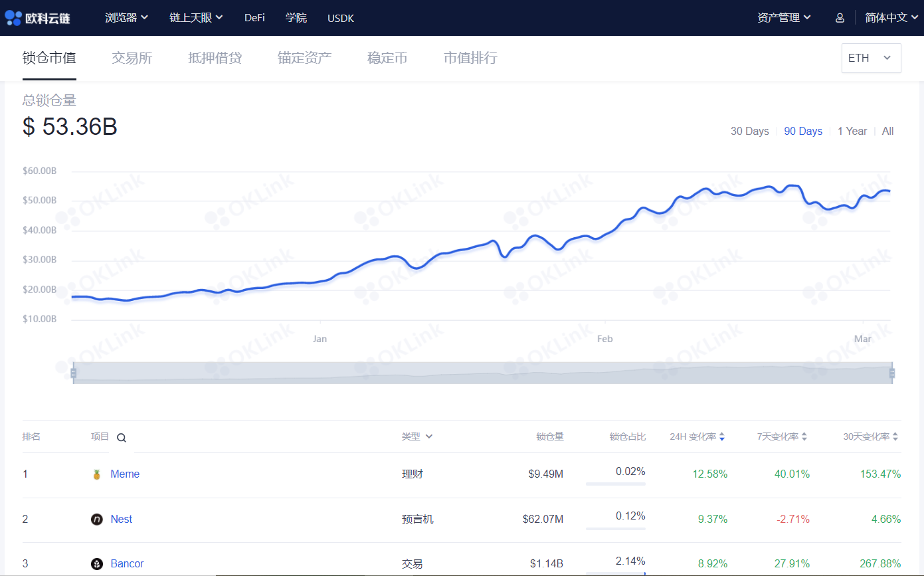Open the user account icon
Screen dimensions: 924x576
(x=840, y=18)
